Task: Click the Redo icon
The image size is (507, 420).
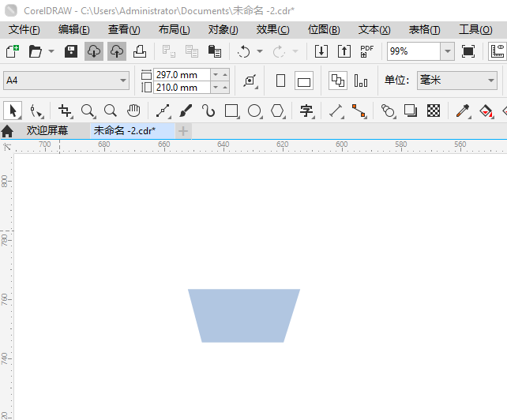Action: pyautogui.click(x=279, y=51)
